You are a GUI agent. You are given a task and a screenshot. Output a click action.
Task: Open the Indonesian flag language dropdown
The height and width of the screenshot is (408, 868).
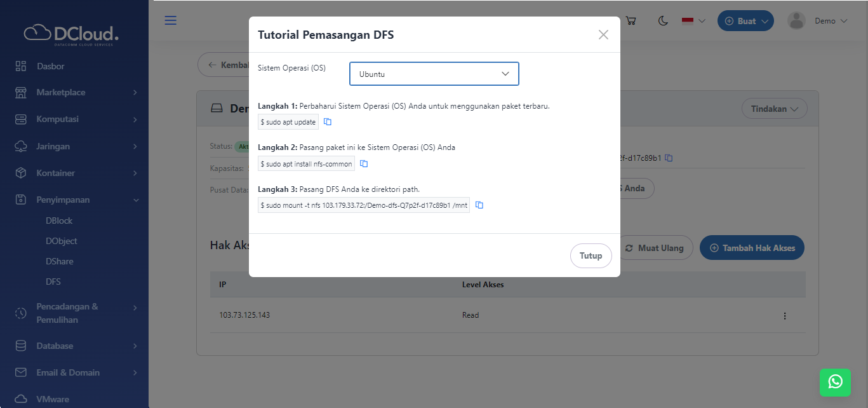click(x=693, y=20)
